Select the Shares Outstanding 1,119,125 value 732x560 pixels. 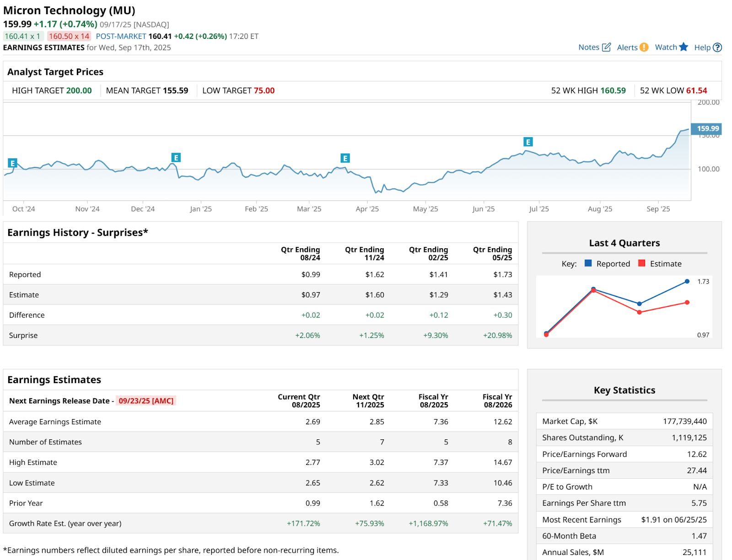tap(689, 438)
